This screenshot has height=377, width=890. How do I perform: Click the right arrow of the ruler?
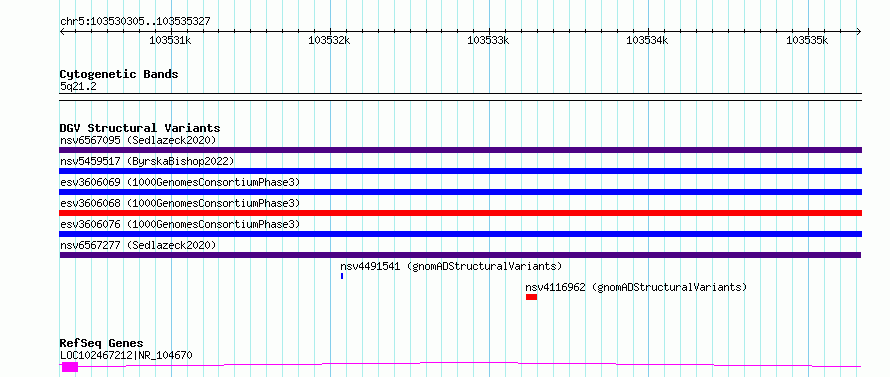click(x=858, y=32)
